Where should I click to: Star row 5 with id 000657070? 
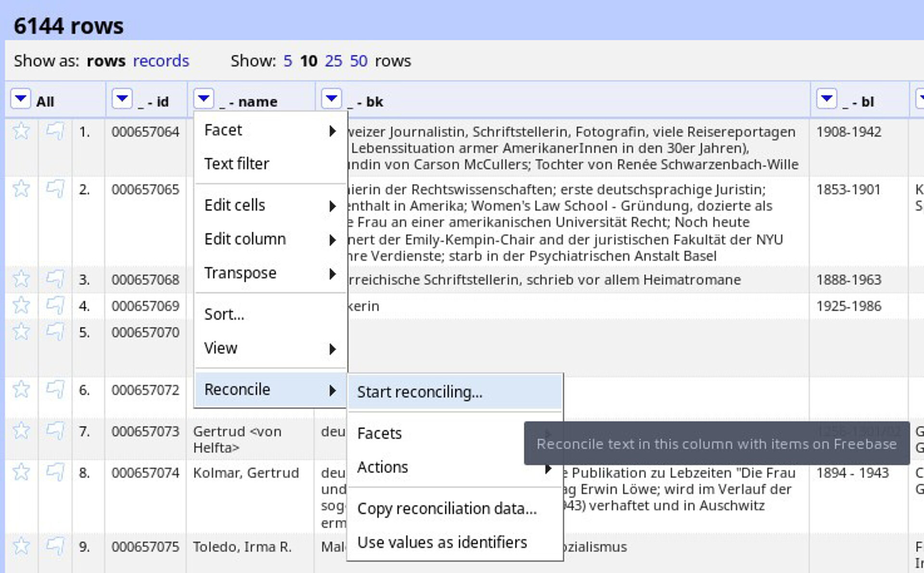pos(21,331)
